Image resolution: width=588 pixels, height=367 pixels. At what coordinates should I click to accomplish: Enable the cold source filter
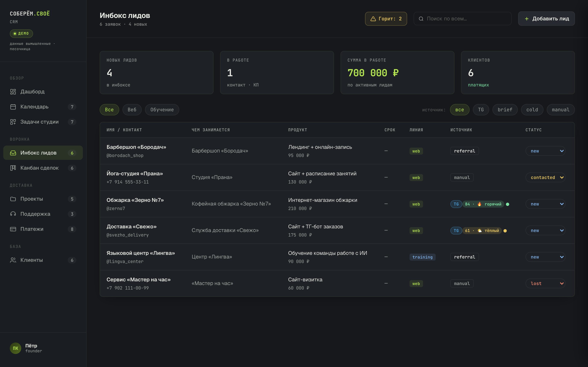click(532, 110)
